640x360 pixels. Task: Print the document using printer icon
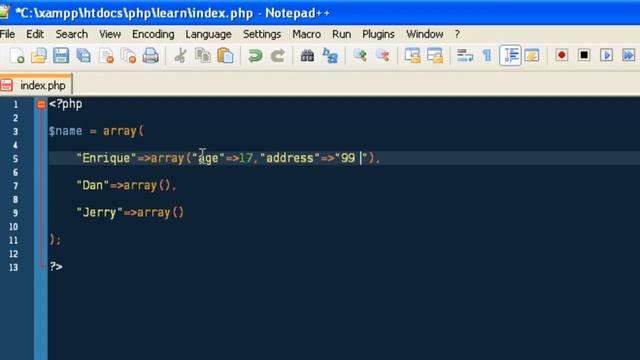tap(151, 56)
